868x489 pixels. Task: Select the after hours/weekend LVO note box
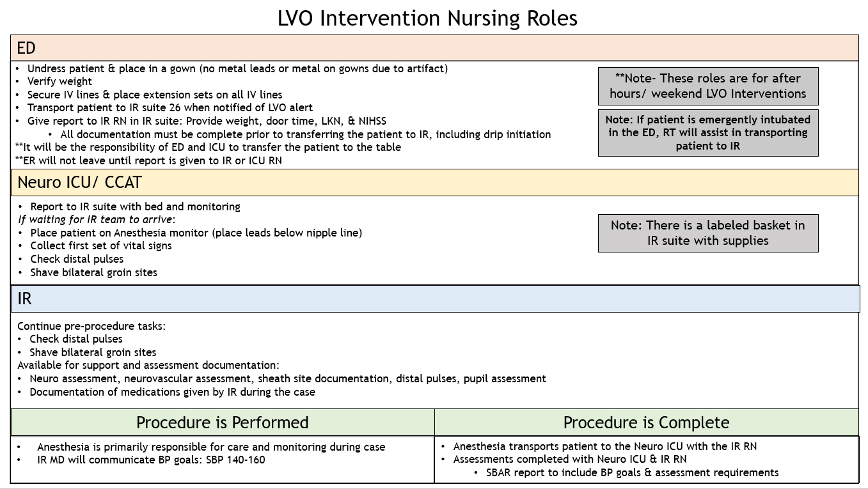[x=707, y=86]
